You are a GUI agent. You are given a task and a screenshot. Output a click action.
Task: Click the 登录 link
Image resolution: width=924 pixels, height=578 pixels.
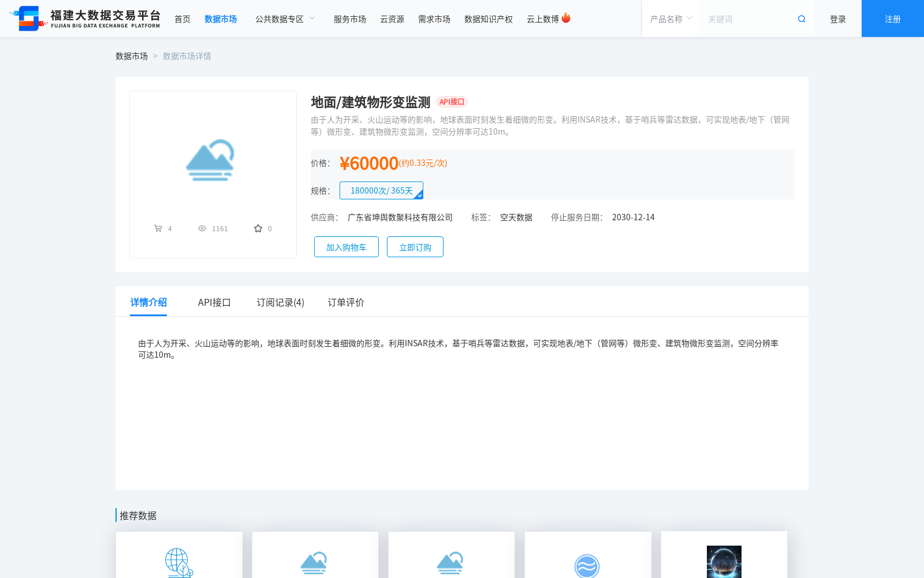pos(838,19)
